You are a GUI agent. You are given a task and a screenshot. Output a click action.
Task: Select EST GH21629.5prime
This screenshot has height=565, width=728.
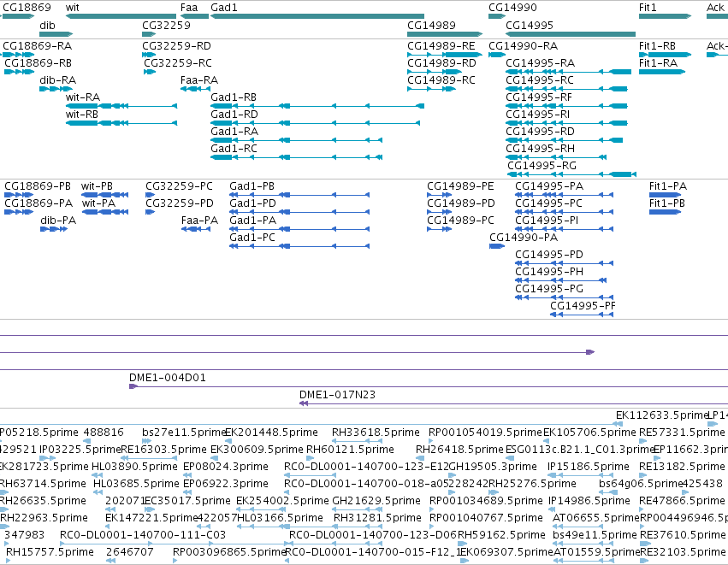tap(376, 501)
